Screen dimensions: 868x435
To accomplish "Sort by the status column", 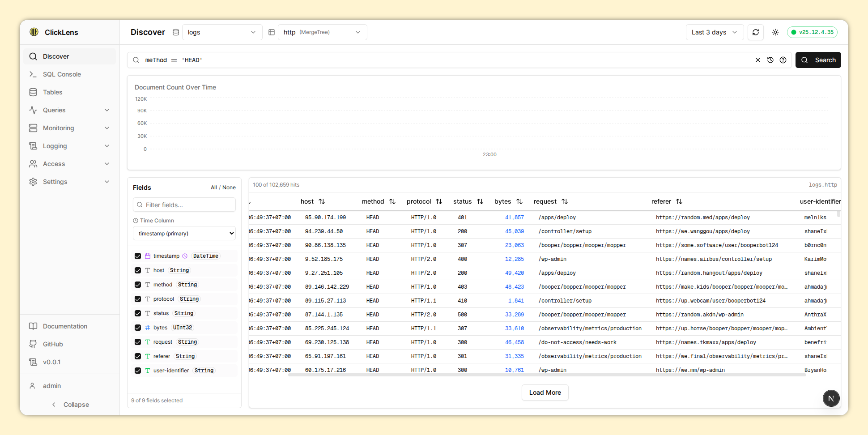I will click(480, 201).
